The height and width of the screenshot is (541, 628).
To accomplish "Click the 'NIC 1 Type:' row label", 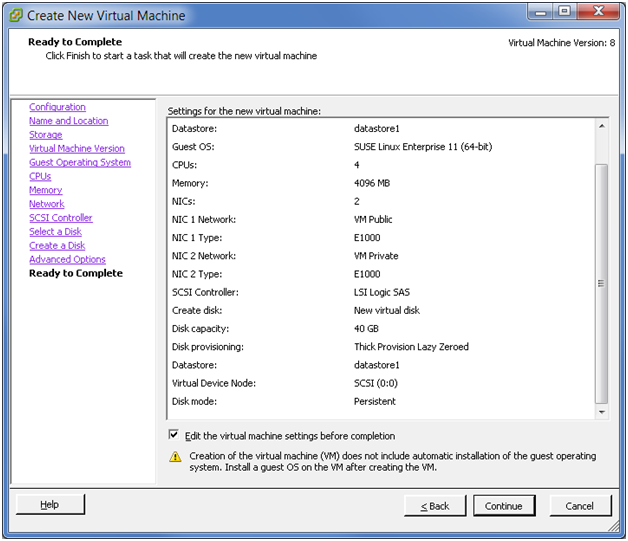I will (x=197, y=238).
